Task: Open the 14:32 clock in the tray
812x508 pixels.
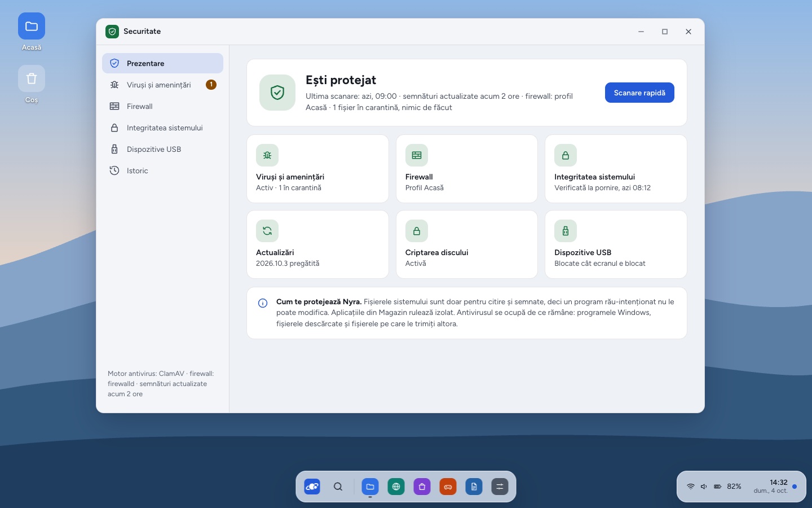Action: point(771,487)
